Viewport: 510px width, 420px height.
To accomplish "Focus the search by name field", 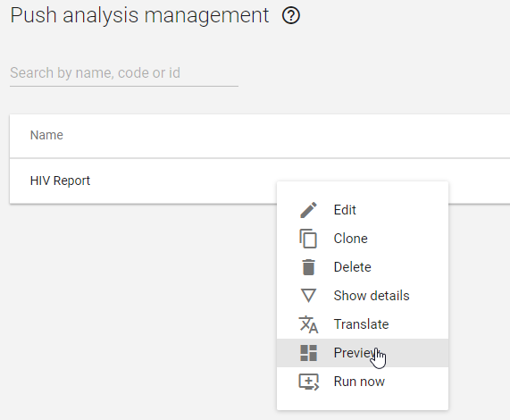I will pyautogui.click(x=124, y=73).
